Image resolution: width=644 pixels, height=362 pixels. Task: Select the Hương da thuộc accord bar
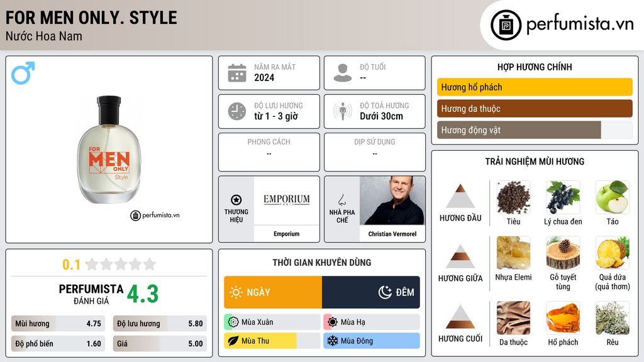(535, 108)
